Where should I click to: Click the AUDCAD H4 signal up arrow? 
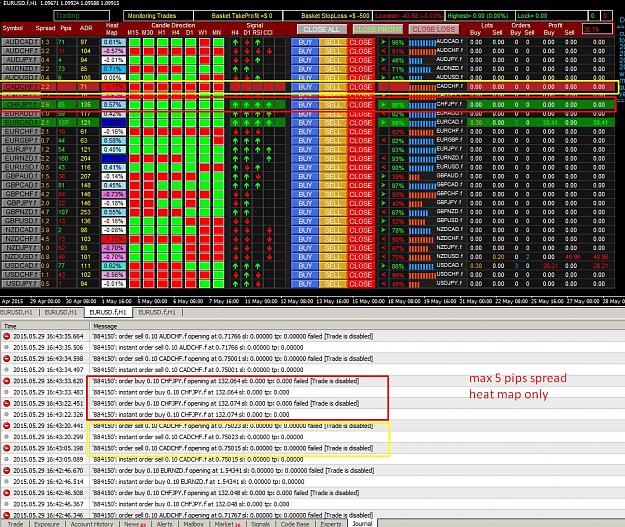click(236, 42)
